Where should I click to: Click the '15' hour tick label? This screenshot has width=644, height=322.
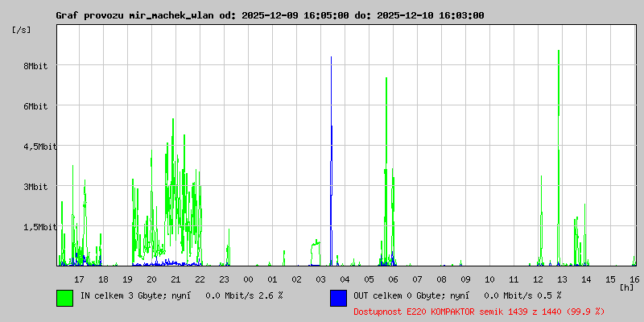(610, 279)
